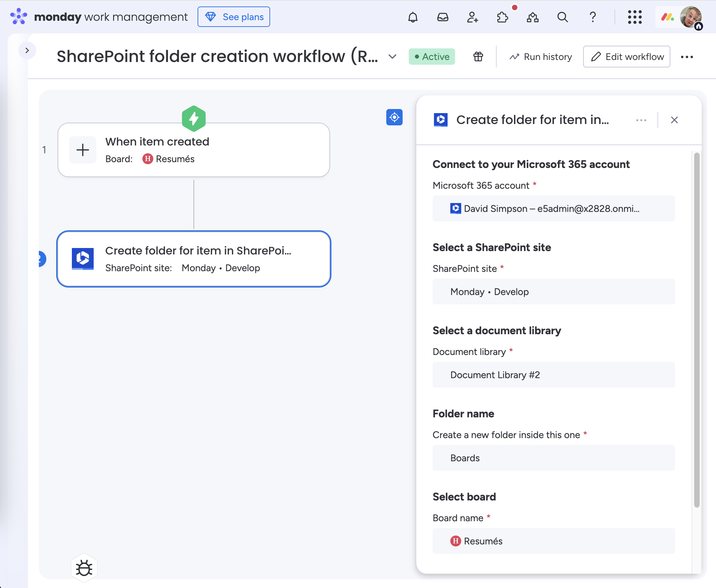Click the Run history button
The width and height of the screenshot is (716, 588).
[541, 57]
